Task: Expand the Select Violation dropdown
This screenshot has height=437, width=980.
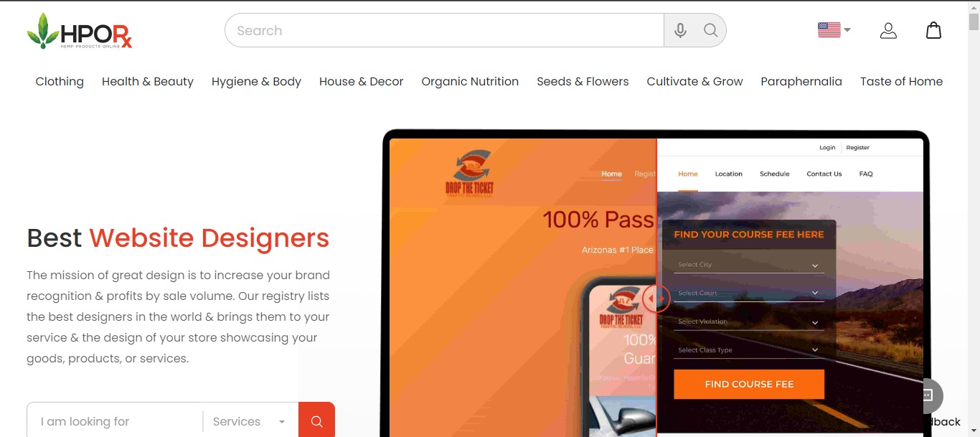Action: pos(749,322)
